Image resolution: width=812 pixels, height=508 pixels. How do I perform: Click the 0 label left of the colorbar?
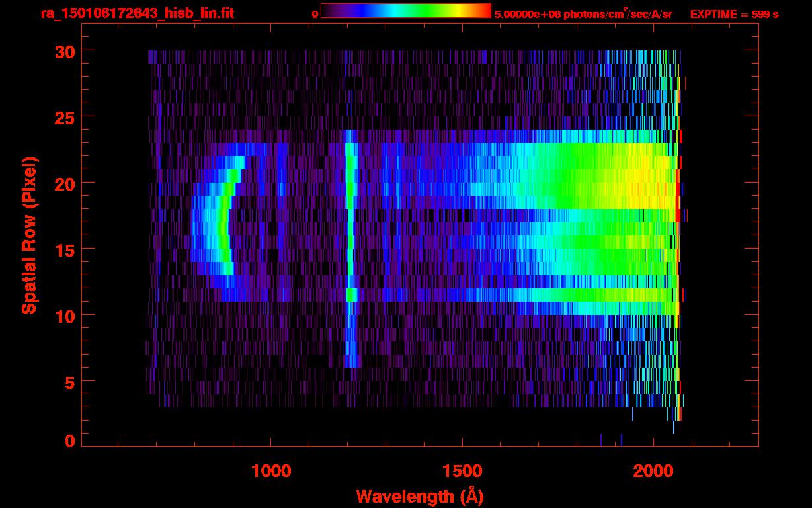[x=315, y=14]
